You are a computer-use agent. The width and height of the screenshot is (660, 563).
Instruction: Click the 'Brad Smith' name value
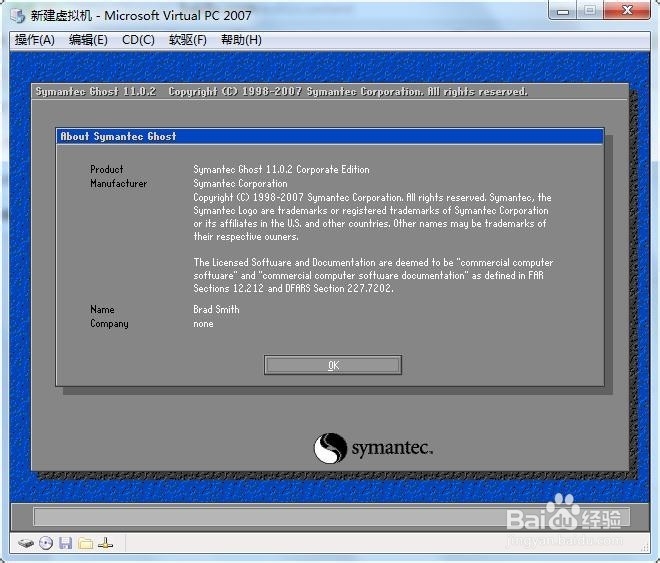[x=216, y=309]
